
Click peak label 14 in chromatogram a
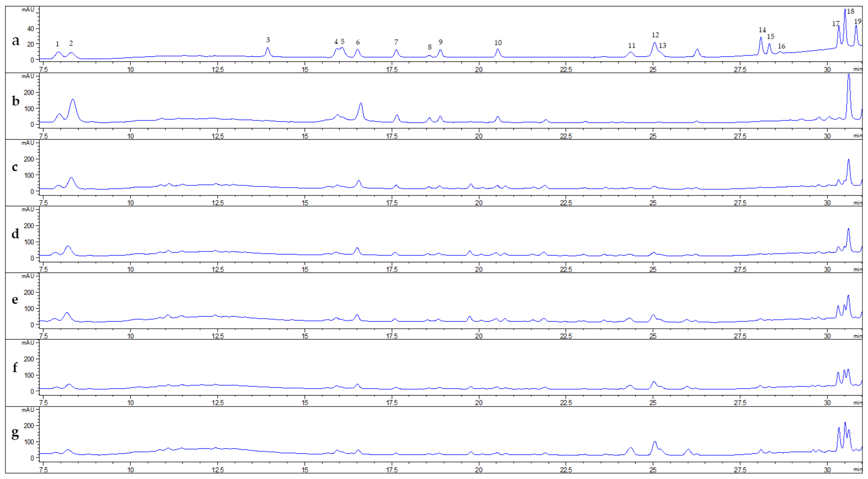coord(762,30)
